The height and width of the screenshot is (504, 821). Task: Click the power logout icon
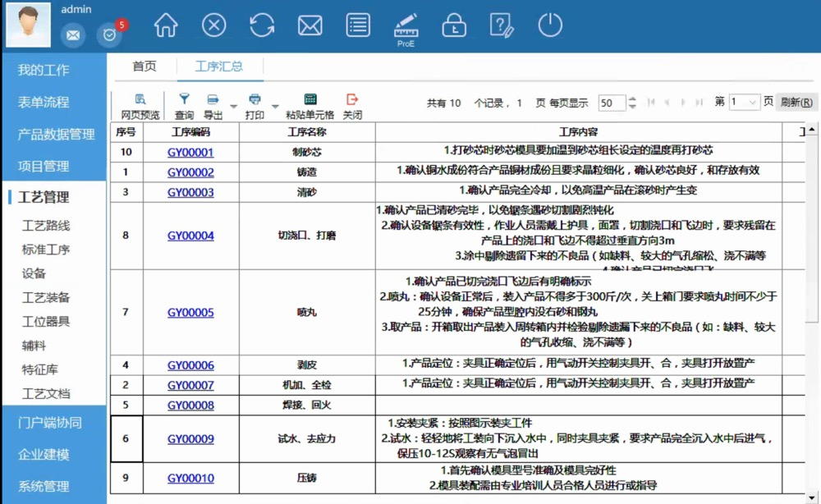click(550, 25)
